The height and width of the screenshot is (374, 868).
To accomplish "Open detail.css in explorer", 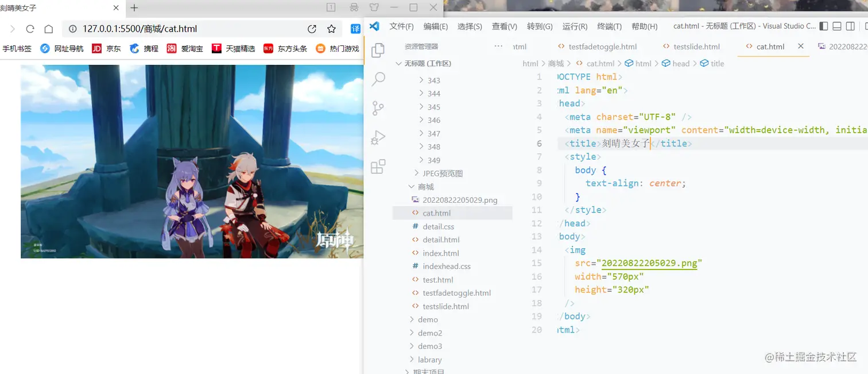I will [433, 226].
